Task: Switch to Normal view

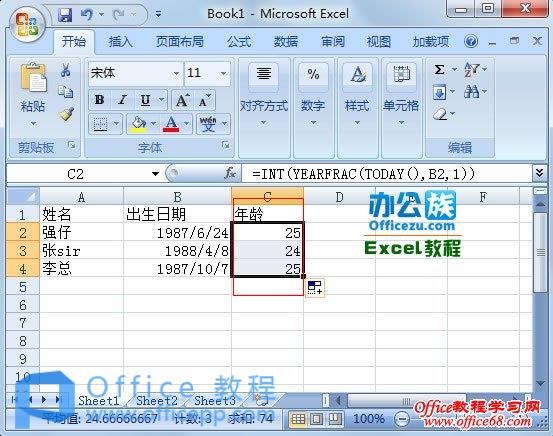Action: [298, 419]
